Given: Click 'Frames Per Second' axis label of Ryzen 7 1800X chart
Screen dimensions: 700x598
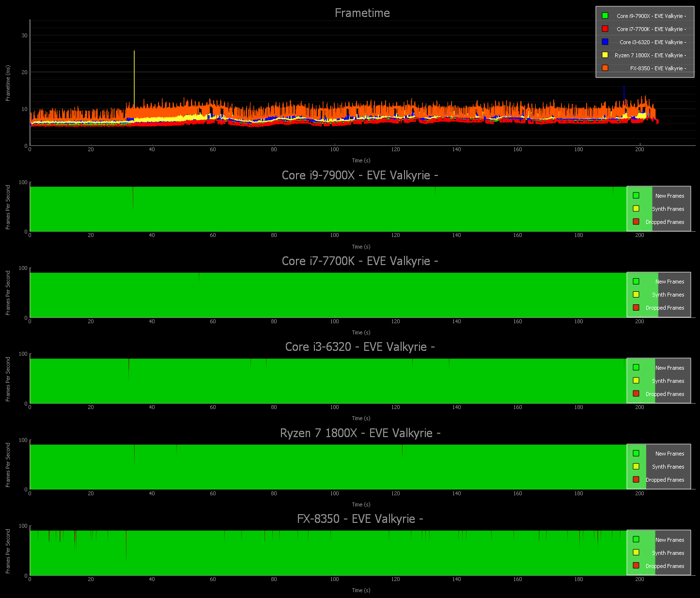Looking at the screenshot, I should tap(8, 465).
